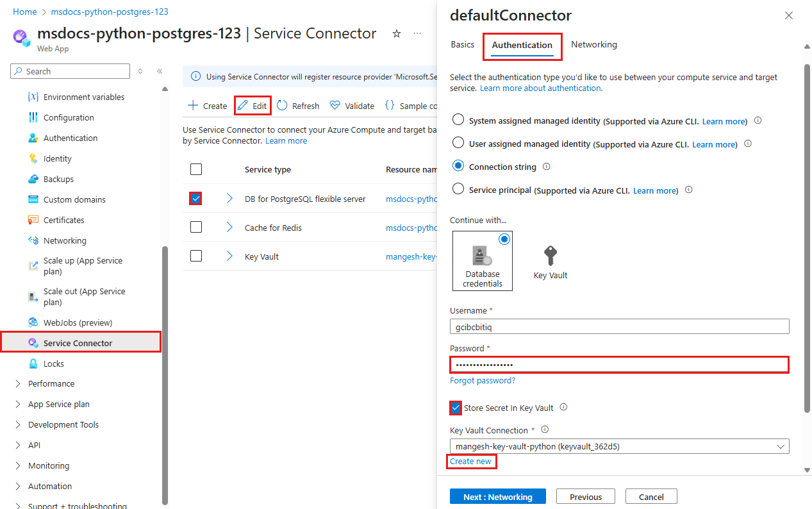Open the Forgot password link
This screenshot has height=509, width=812.
pyautogui.click(x=482, y=380)
